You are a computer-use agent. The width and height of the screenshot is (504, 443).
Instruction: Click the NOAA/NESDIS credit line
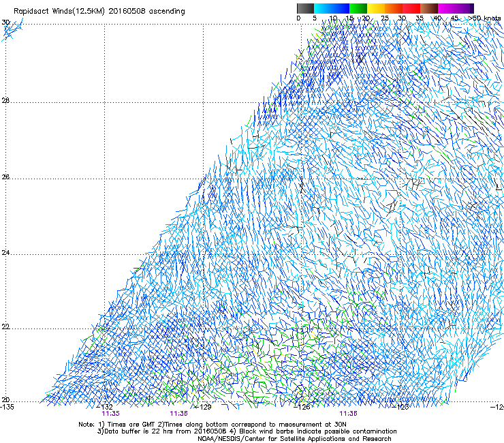pyautogui.click(x=294, y=439)
